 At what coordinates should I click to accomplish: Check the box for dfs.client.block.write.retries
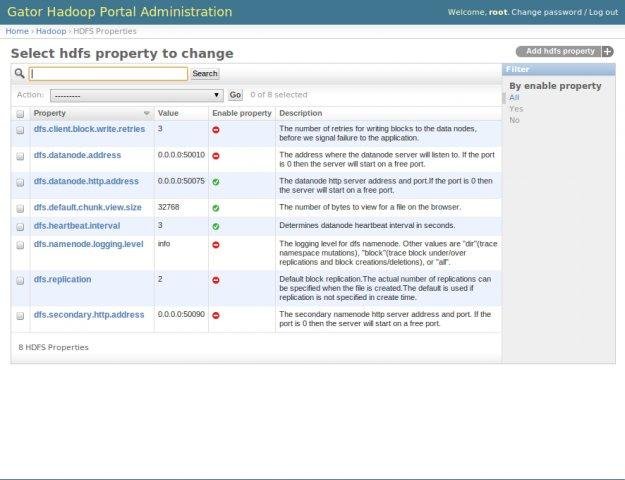(x=20, y=130)
